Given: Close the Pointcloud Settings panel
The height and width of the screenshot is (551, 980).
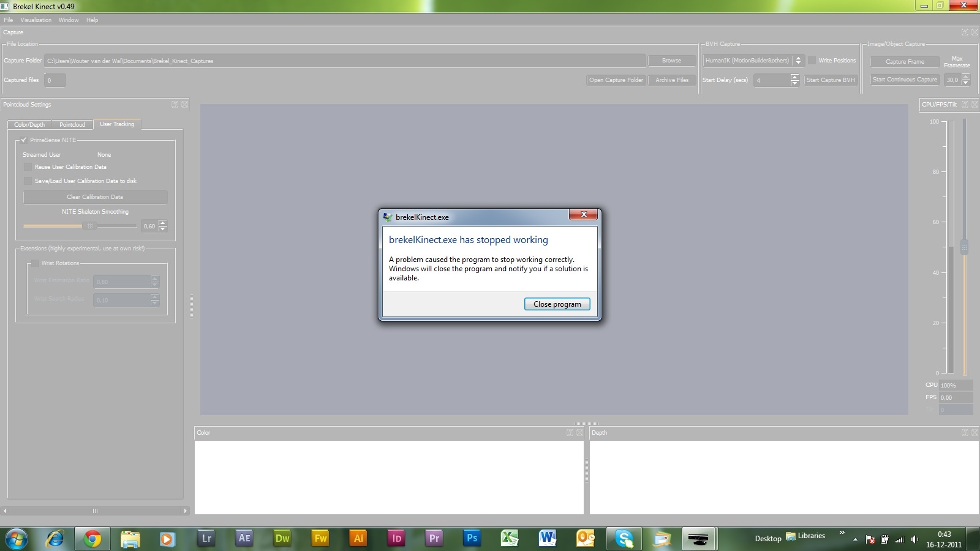Looking at the screenshot, I should [x=184, y=105].
